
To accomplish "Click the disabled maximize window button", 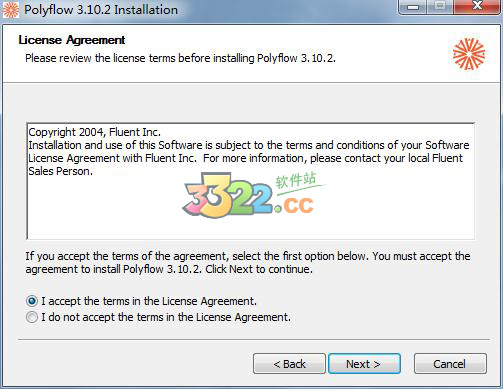I will (x=440, y=7).
